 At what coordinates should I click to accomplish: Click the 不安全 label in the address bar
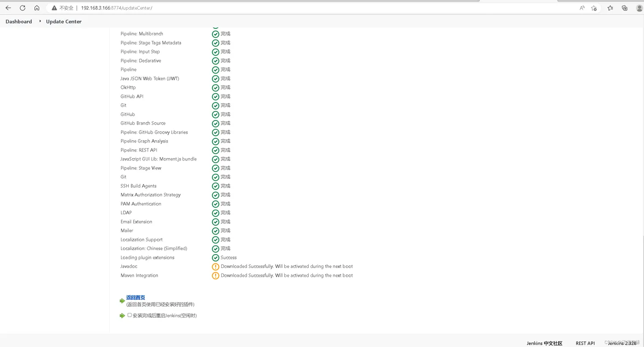[66, 8]
